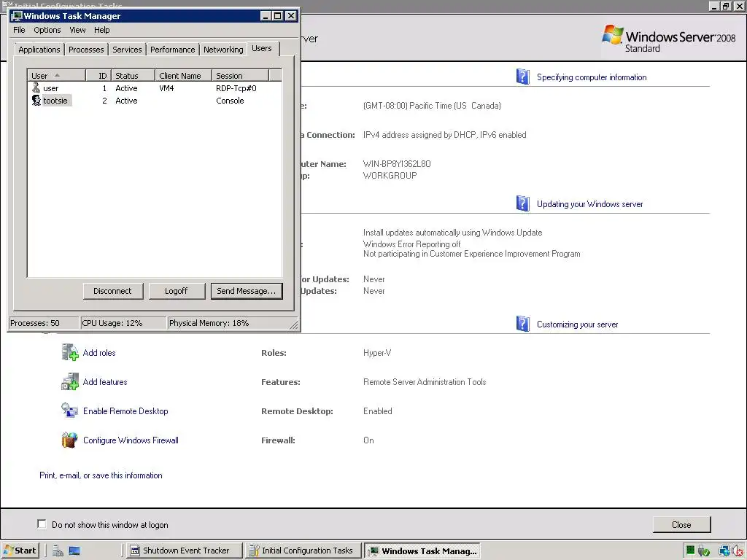Viewport: 747px width, 560px height.
Task: Select the 'user' row icon in the user list
Action: (x=36, y=88)
